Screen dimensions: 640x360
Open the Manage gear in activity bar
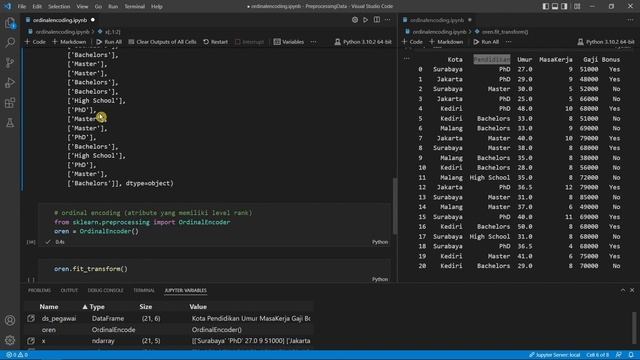coord(10,340)
